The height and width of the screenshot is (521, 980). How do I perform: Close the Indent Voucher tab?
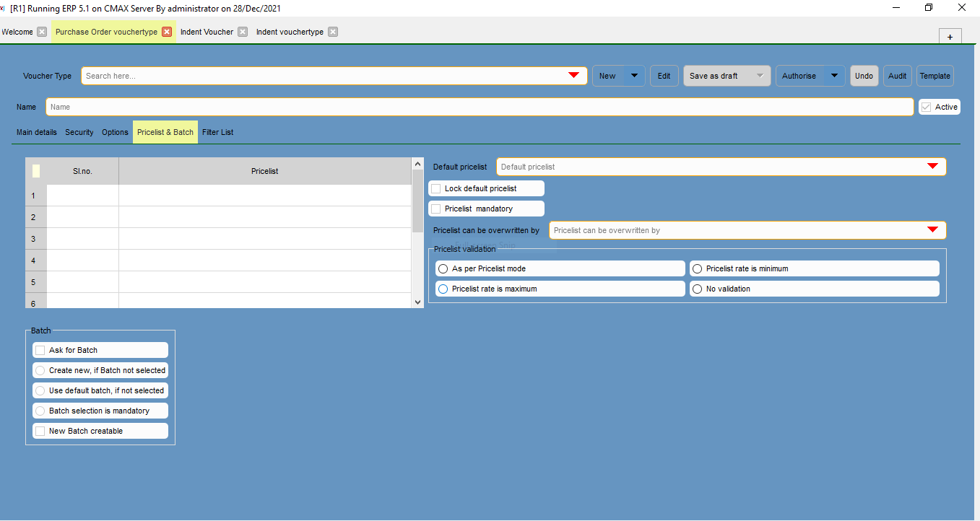pyautogui.click(x=243, y=32)
